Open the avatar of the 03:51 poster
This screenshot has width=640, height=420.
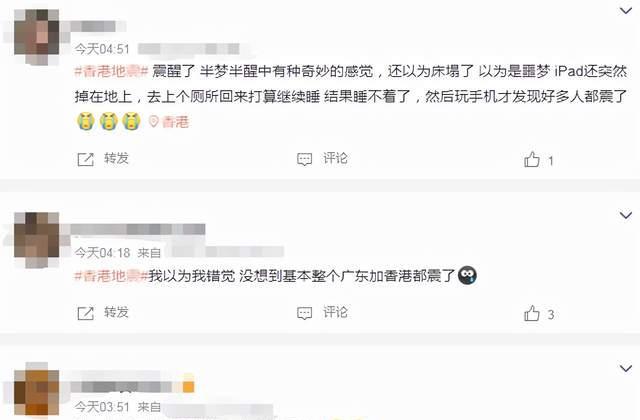[x=37, y=392]
